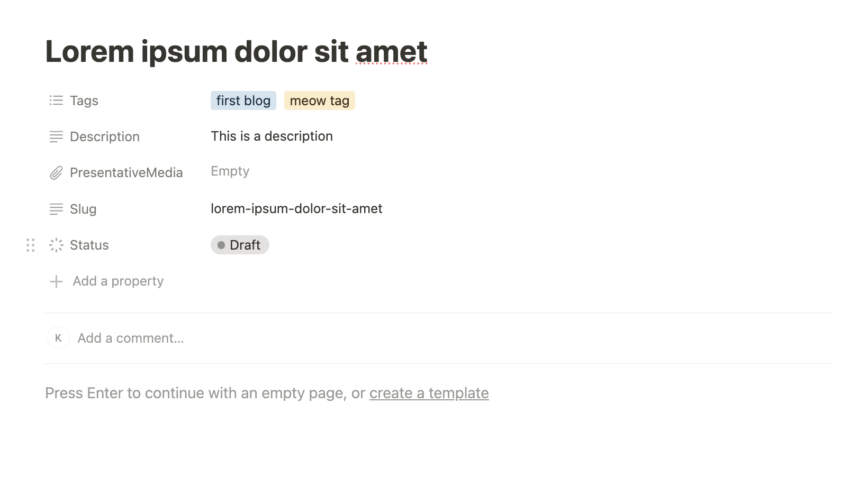Click the K user avatar
The height and width of the screenshot is (495, 868).
pos(59,338)
